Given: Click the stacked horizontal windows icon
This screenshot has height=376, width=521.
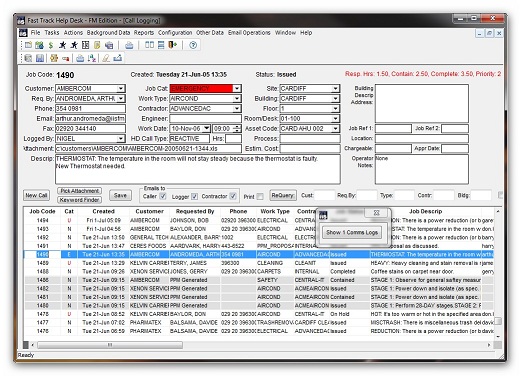Looking at the screenshot, I should [161, 45].
